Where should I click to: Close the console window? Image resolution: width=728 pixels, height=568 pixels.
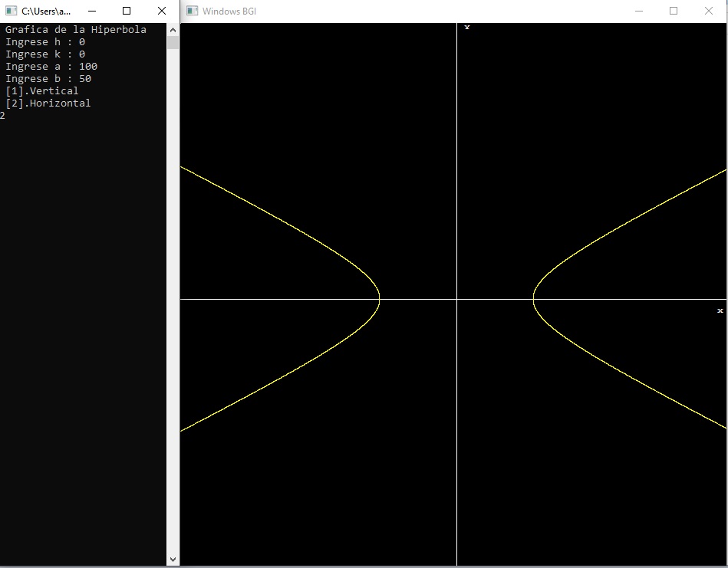[162, 11]
